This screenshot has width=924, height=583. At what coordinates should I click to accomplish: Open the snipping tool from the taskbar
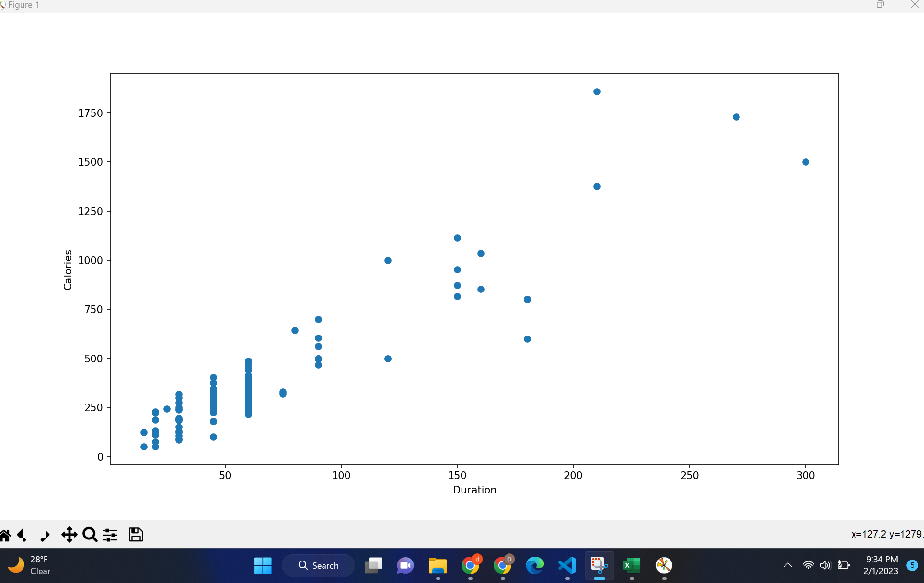(x=600, y=565)
